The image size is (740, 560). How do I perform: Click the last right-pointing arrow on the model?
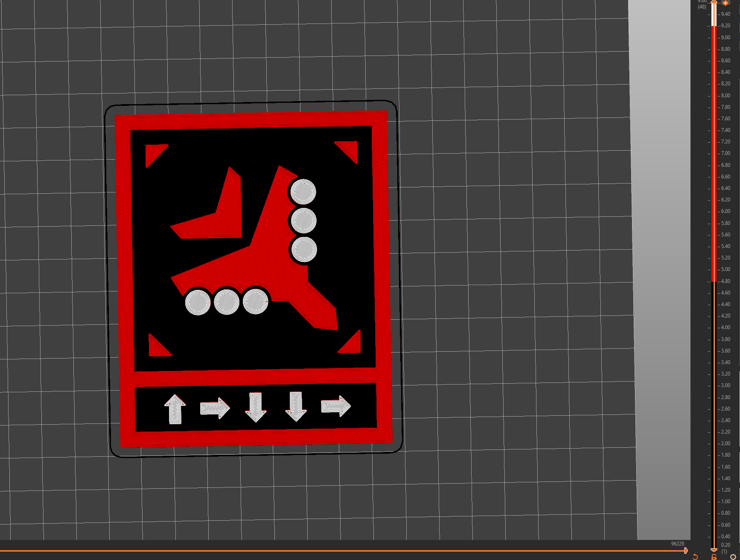(x=336, y=405)
